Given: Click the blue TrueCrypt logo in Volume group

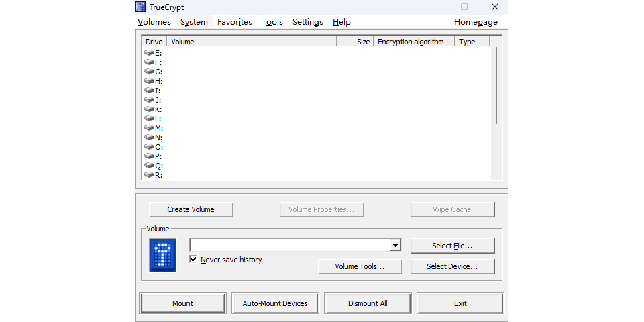Looking at the screenshot, I should click(x=162, y=255).
